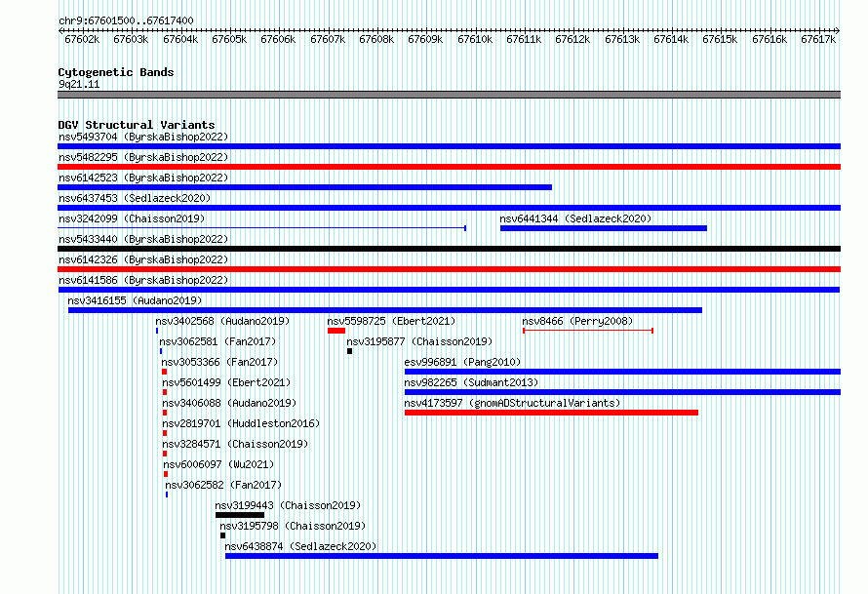The width and height of the screenshot is (868, 594).
Task: Click nsv3195798 (Chaisson2019) label
Action: tap(293, 526)
